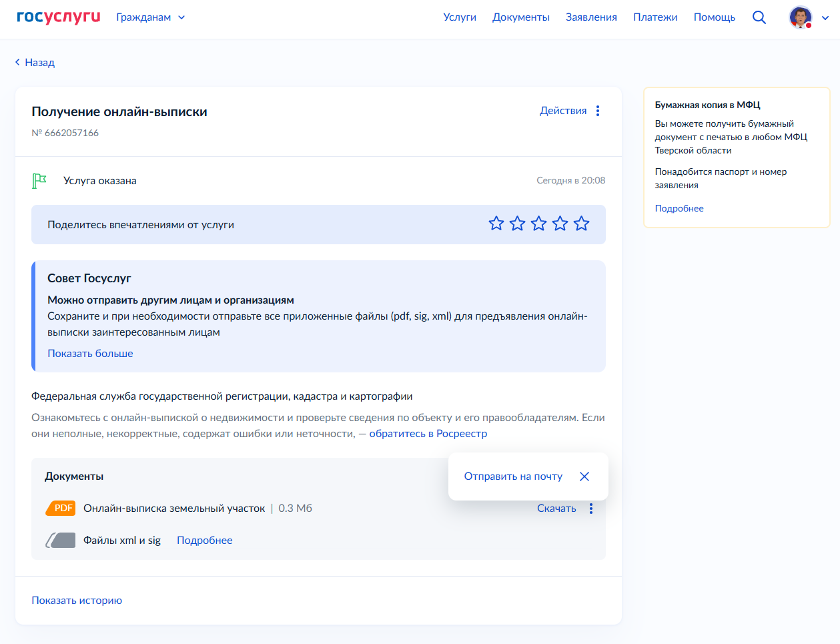Go back with the Назад link
This screenshot has height=644, width=840.
coord(35,62)
